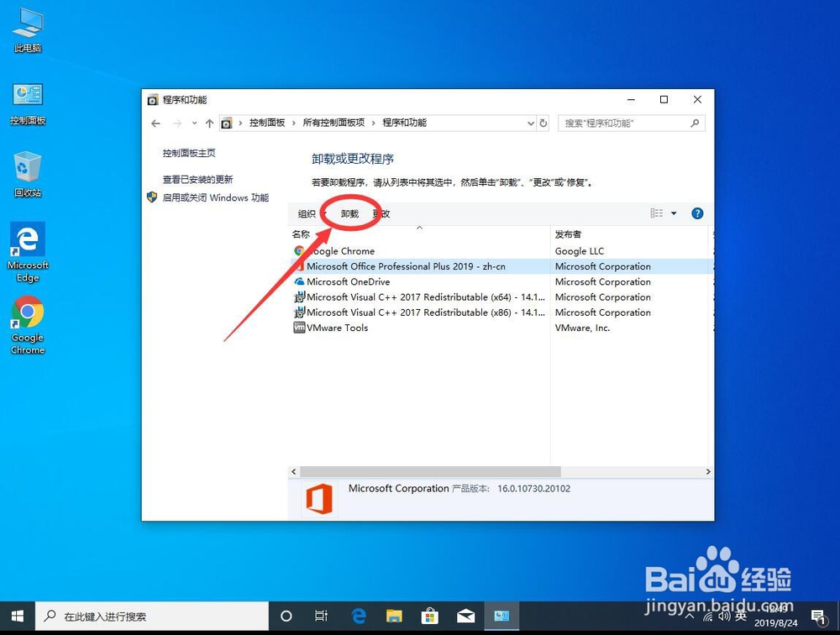Focus the search Programs and Features field
Image resolution: width=840 pixels, height=635 pixels.
pos(631,123)
